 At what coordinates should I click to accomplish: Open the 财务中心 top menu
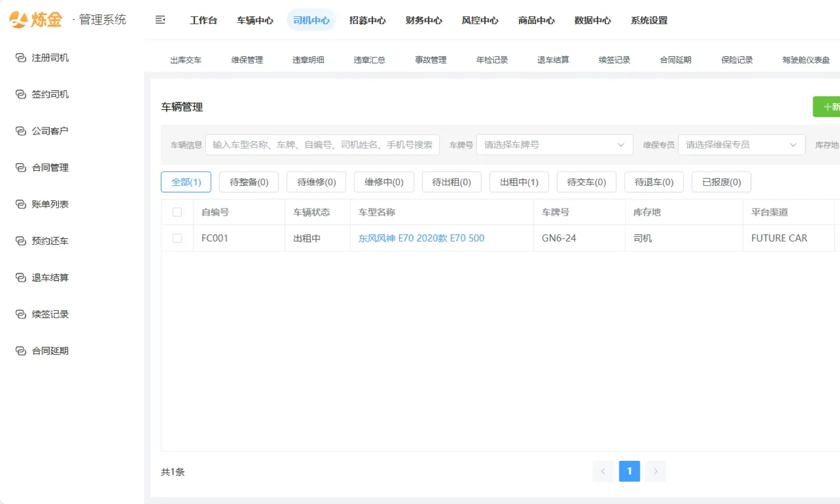point(423,20)
